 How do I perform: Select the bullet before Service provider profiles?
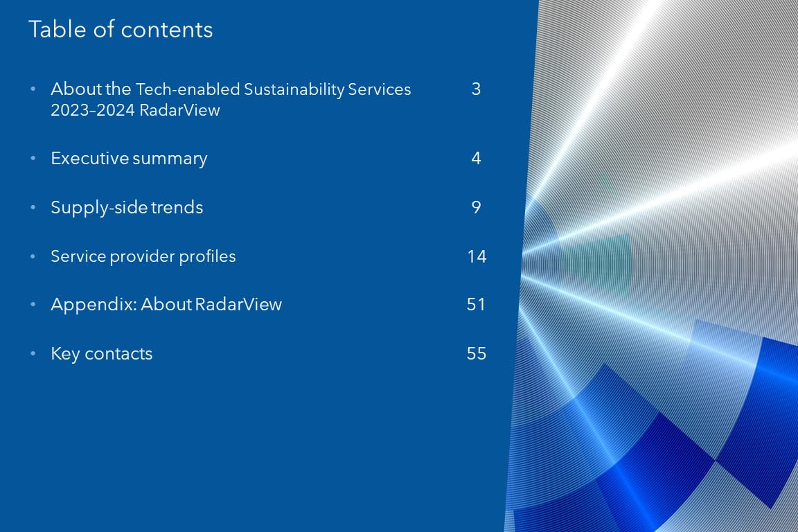[33, 257]
